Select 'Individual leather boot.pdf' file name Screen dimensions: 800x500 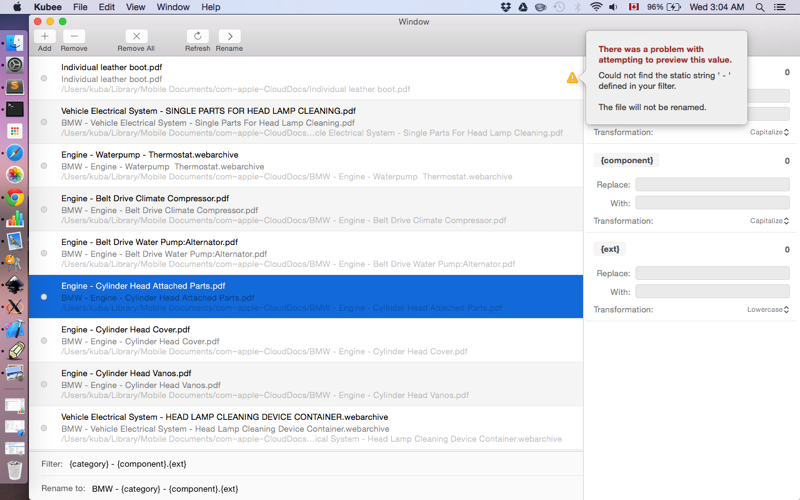[111, 67]
